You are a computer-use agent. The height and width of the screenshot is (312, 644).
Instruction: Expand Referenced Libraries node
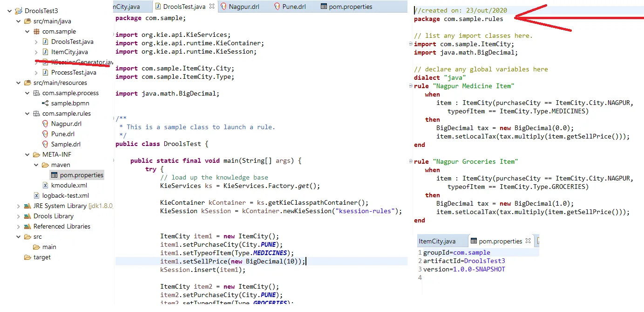19,226
